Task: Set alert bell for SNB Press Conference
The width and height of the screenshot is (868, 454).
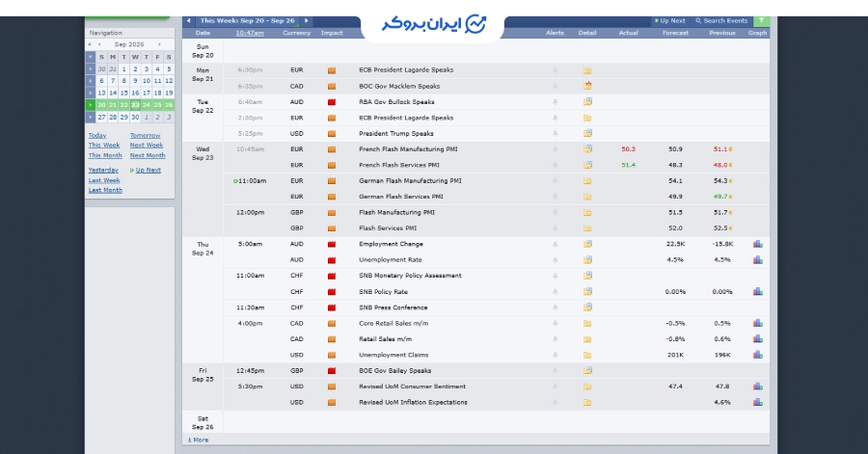Action: coord(555,307)
